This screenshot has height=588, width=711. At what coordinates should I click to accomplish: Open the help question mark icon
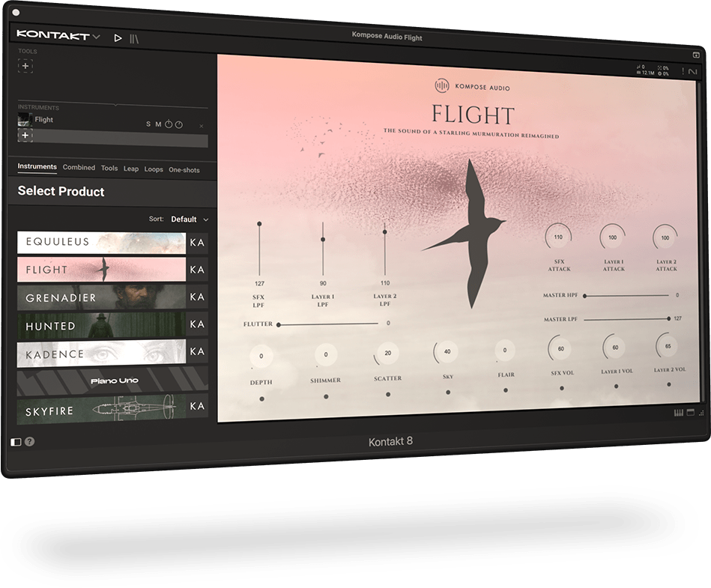pos(29,441)
